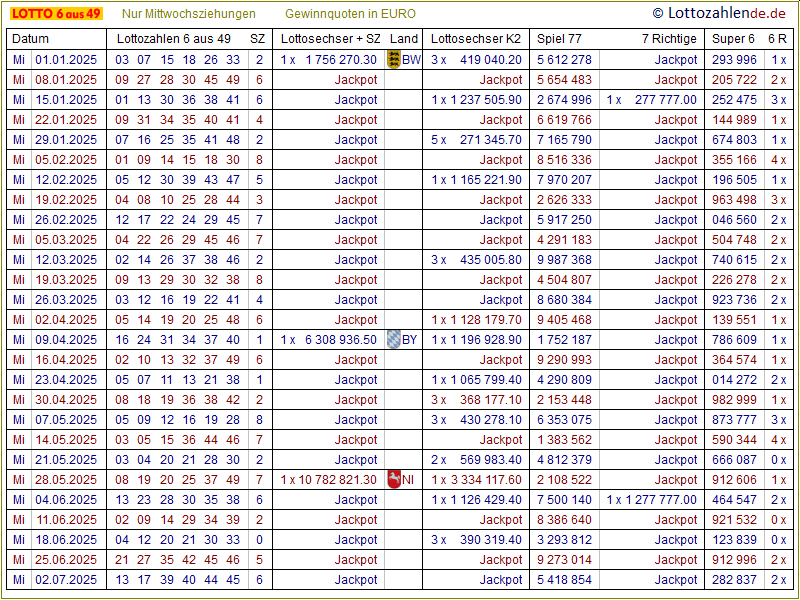The width and height of the screenshot is (800, 600).
Task: Click the Lottozahlen 6 aus 49 header
Action: pos(174,39)
